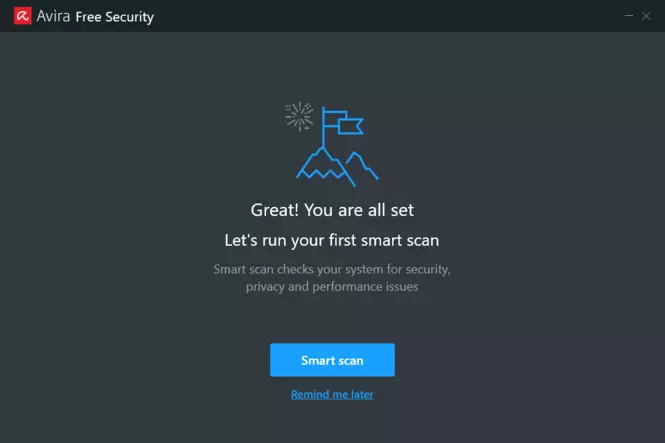Click the fireworks sparkle graphic
Image resolution: width=665 pixels, height=443 pixels.
click(299, 116)
